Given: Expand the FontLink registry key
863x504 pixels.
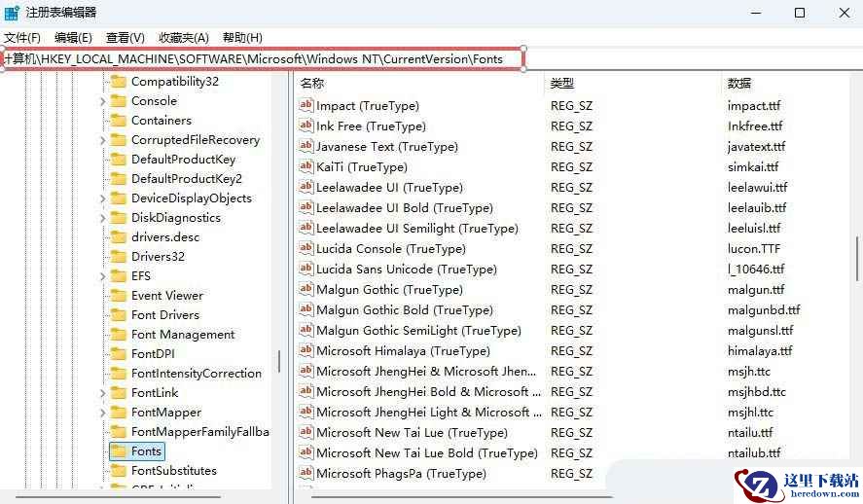Looking at the screenshot, I should pos(103,393).
